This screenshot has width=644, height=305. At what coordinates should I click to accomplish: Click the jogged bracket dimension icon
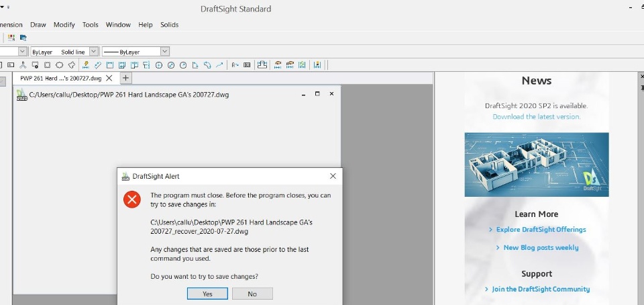262,65
